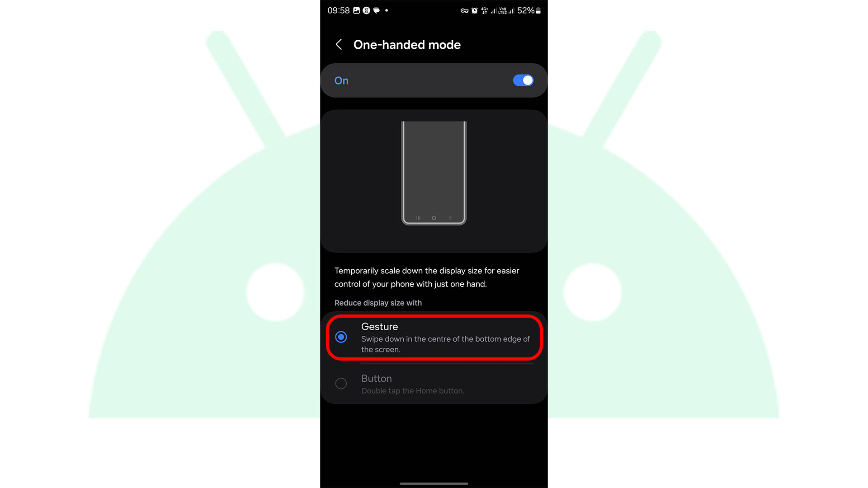The width and height of the screenshot is (868, 488).
Task: Click the phone preview thumbnail
Action: pos(434,173)
